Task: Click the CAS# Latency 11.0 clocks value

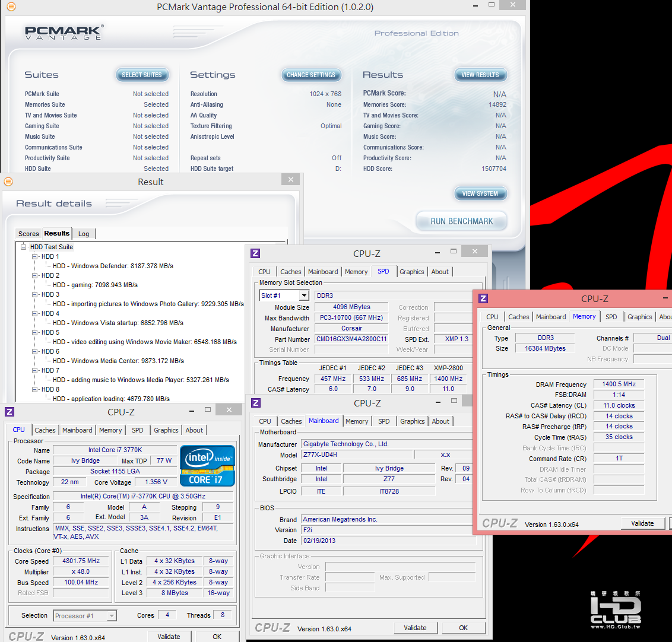Action: (x=619, y=405)
